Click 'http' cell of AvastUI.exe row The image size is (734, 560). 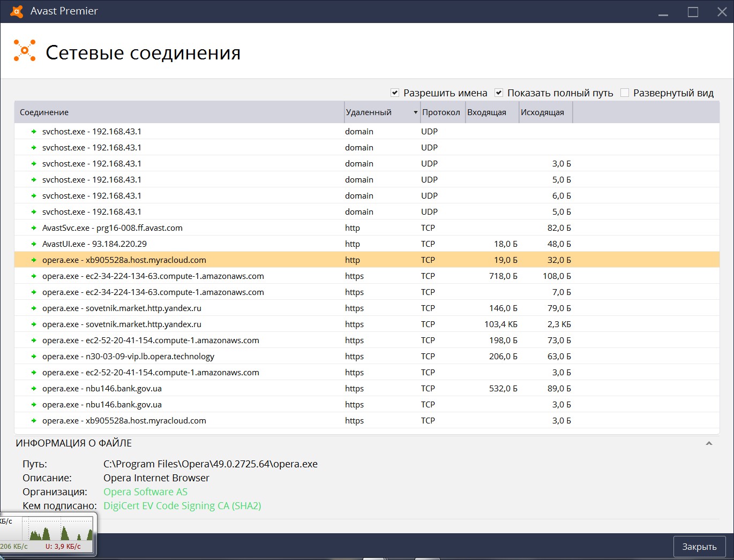(353, 244)
